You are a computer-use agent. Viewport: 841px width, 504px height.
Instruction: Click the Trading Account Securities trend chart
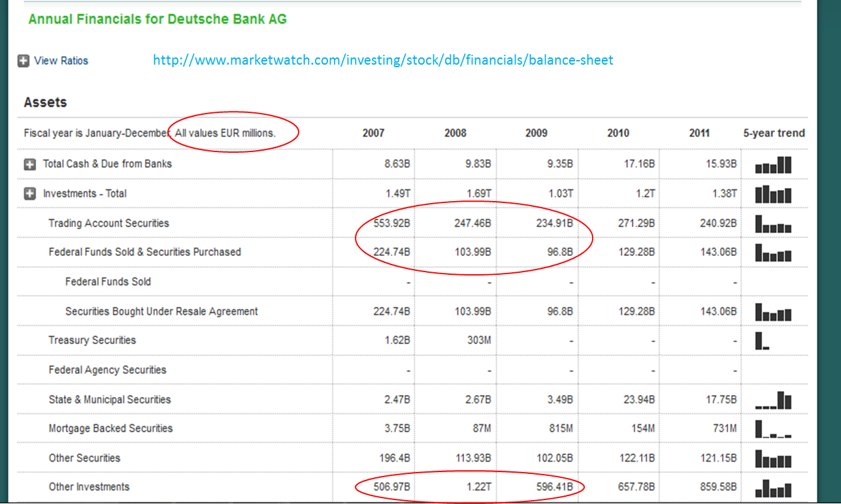click(773, 224)
